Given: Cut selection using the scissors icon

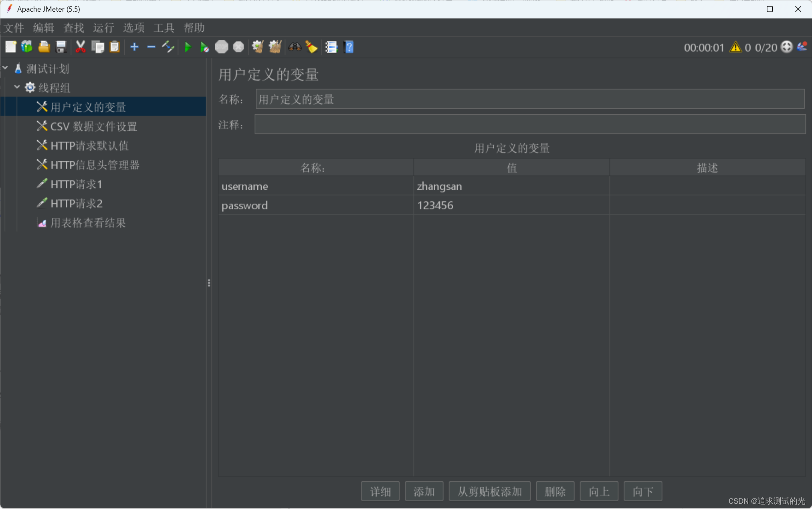Looking at the screenshot, I should (x=81, y=47).
